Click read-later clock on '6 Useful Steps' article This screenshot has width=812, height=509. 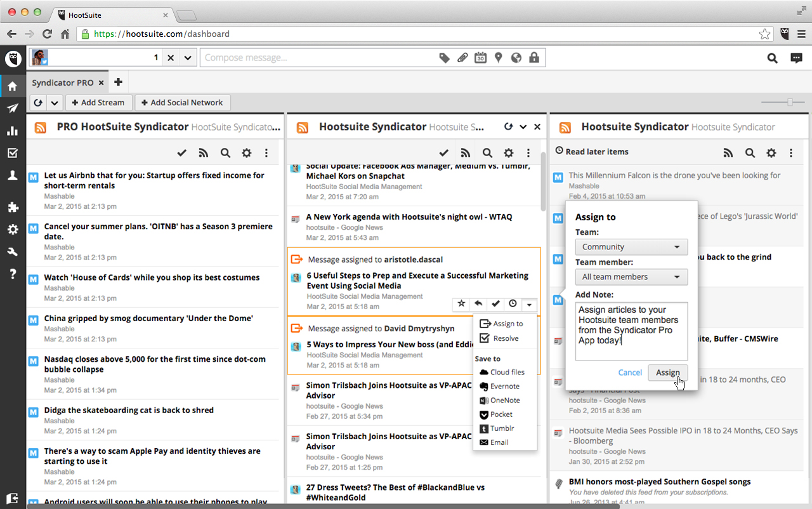[513, 304]
